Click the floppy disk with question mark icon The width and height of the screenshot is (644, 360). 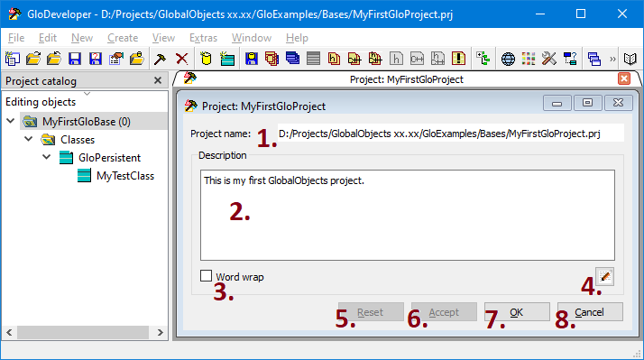pyautogui.click(x=96, y=59)
